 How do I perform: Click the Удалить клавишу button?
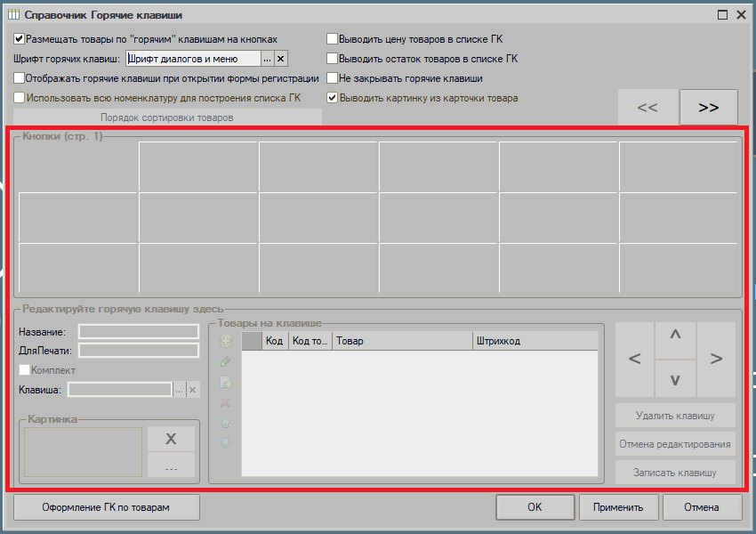point(675,416)
